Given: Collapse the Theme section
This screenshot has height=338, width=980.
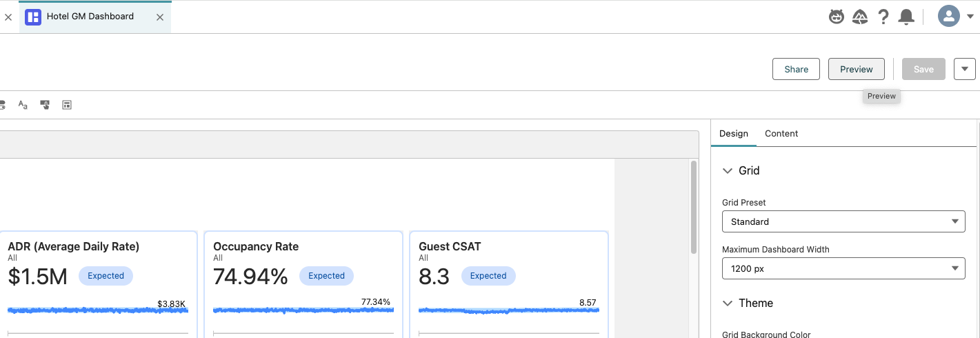Looking at the screenshot, I should pyautogui.click(x=728, y=303).
